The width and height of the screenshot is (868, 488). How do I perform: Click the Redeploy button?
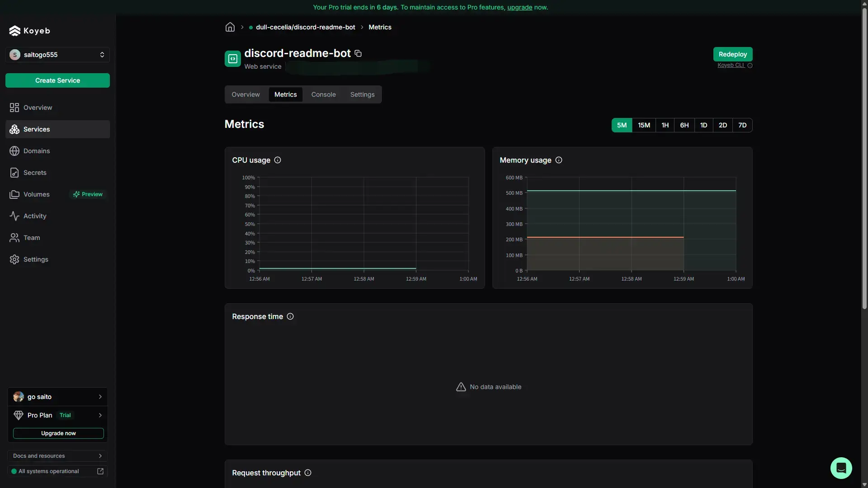(x=733, y=54)
